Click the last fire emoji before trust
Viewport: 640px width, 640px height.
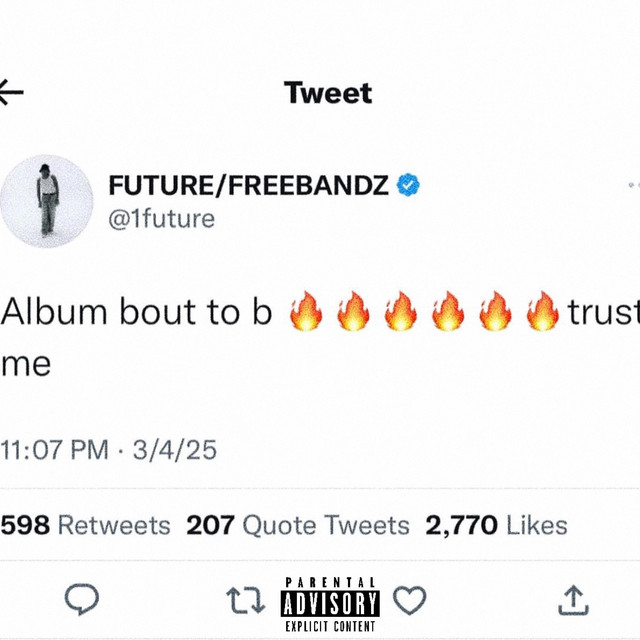click(x=542, y=311)
